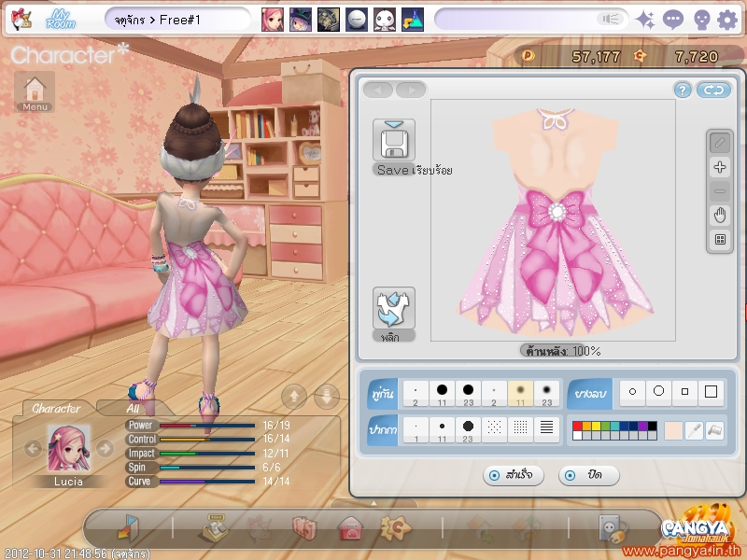Click the zoom out minus tool
Viewport: 747px width, 560px height.
coord(720,191)
